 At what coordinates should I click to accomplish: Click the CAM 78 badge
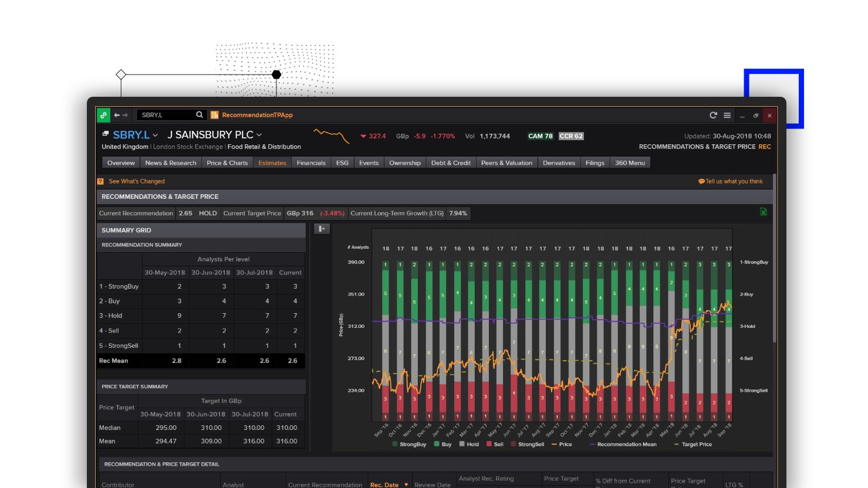click(x=540, y=136)
